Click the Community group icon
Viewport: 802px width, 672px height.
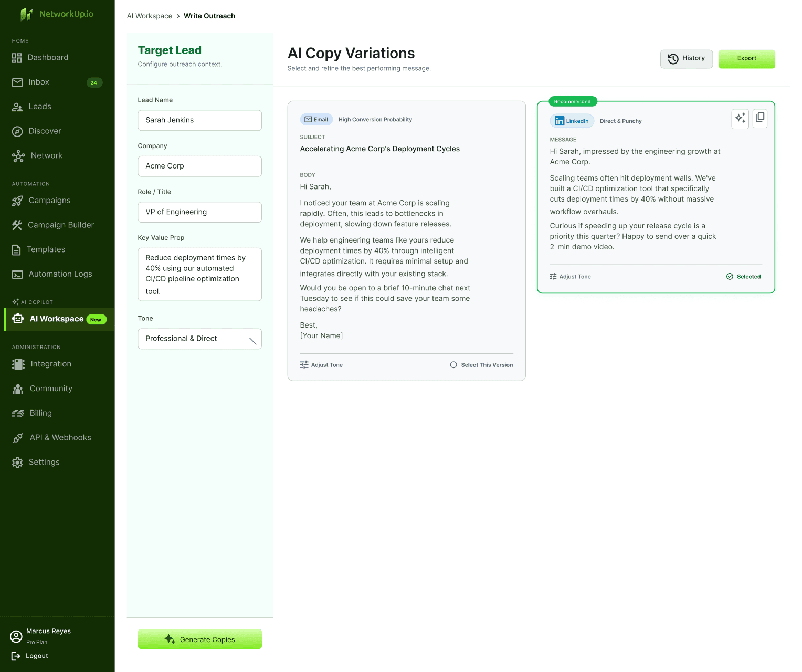(18, 389)
